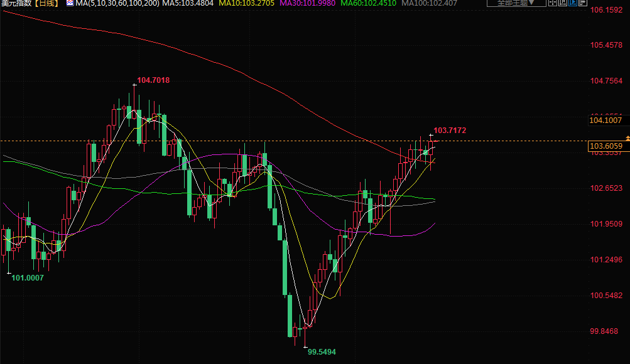The image size is (630, 364).
Task: Click the chart axis range icon
Action: [x=563, y=3]
